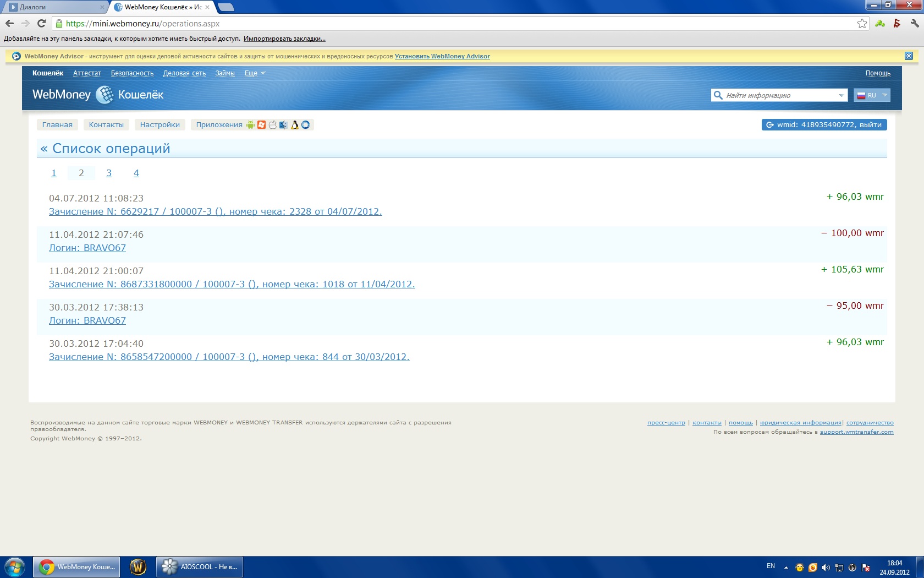Open the Зачисление N: 6629217 operation
This screenshot has width=924, height=578.
pyautogui.click(x=215, y=211)
